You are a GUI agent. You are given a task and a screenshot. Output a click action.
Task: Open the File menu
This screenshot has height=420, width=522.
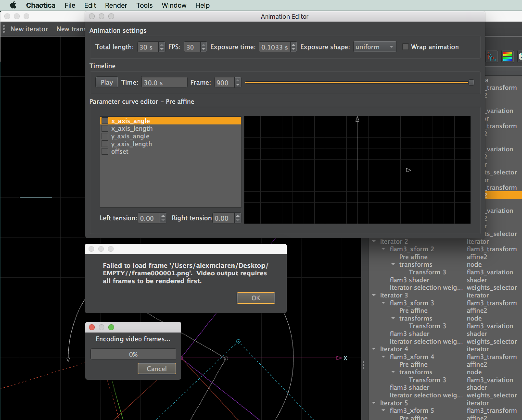pyautogui.click(x=70, y=5)
